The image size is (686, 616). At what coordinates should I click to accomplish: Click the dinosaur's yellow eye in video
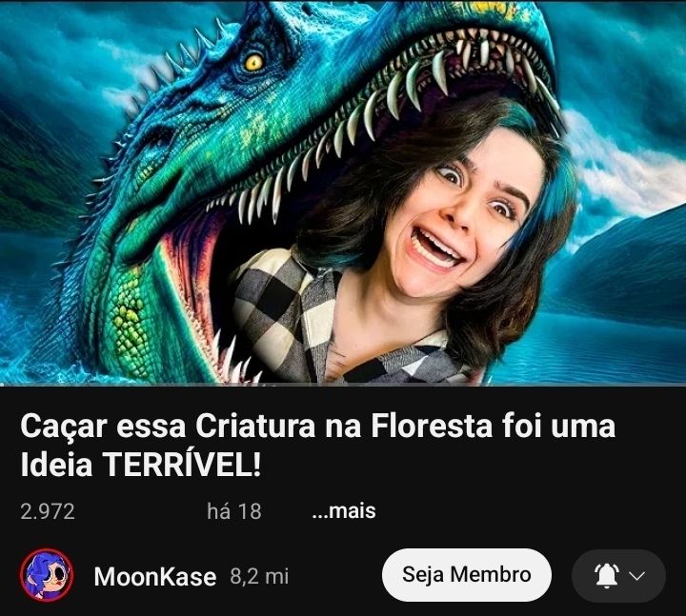click(253, 63)
